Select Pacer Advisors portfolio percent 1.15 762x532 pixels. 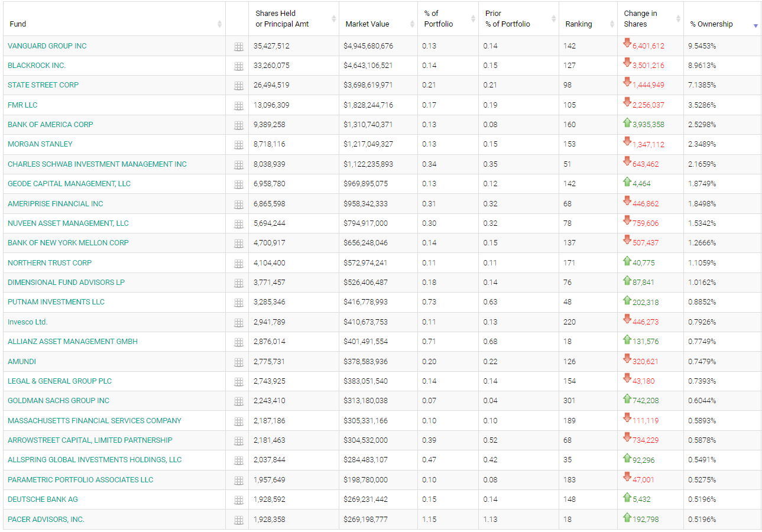(429, 520)
